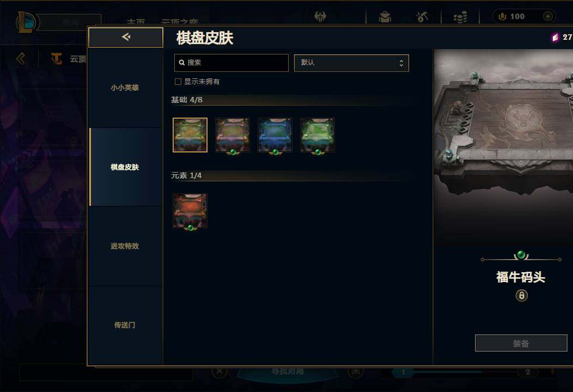Image resolution: width=573 pixels, height=392 pixels.
Task: Select the blue arena skin thumbnail
Action: (x=275, y=135)
